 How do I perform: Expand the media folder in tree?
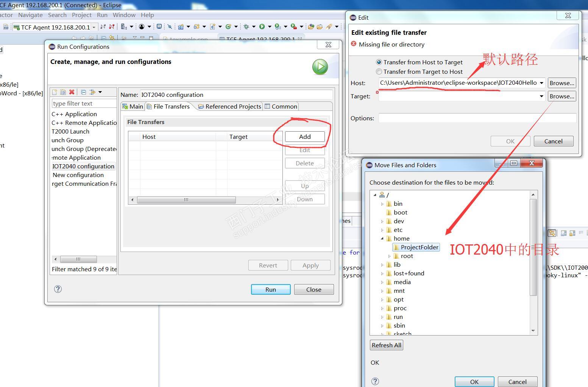click(x=382, y=282)
